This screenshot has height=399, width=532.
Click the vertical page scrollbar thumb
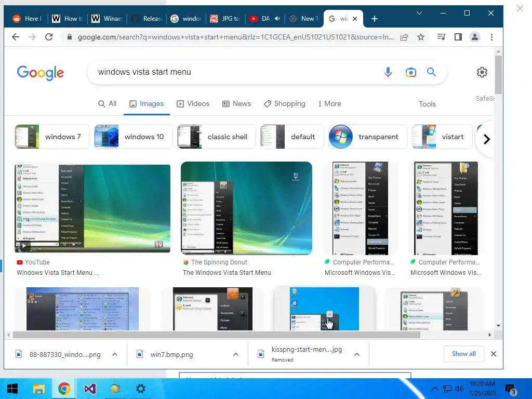pos(498,75)
